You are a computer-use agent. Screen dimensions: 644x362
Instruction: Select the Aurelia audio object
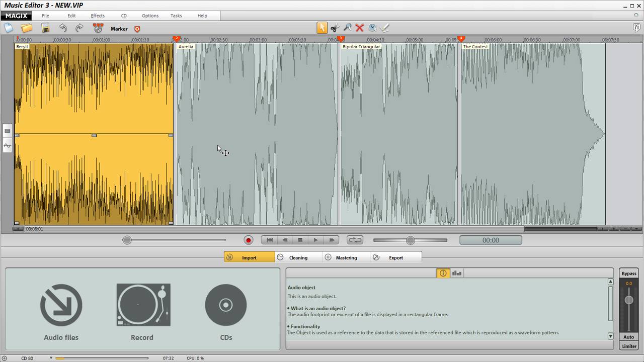257,134
